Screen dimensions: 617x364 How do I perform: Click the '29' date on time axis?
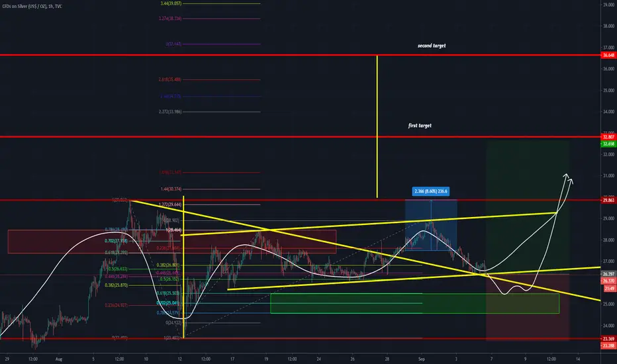[x=7, y=359]
